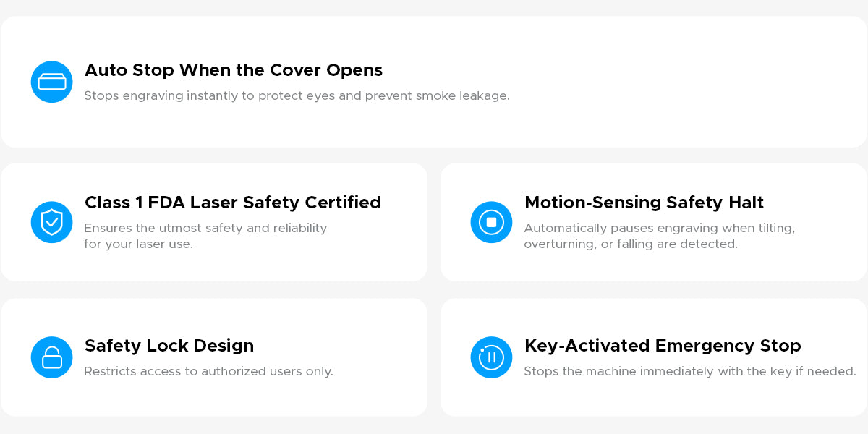The width and height of the screenshot is (868, 434).
Task: Click the padlock icon for Safety Lock
Action: [52, 357]
